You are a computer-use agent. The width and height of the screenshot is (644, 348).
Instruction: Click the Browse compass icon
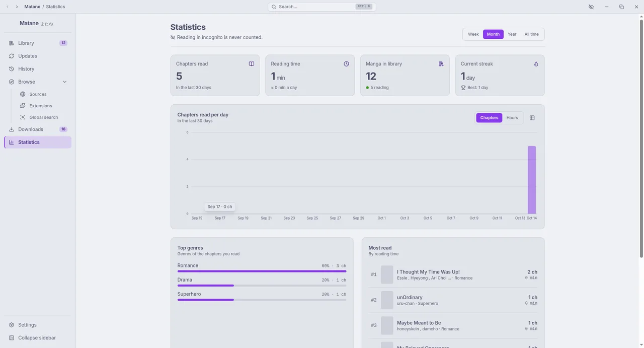click(12, 82)
